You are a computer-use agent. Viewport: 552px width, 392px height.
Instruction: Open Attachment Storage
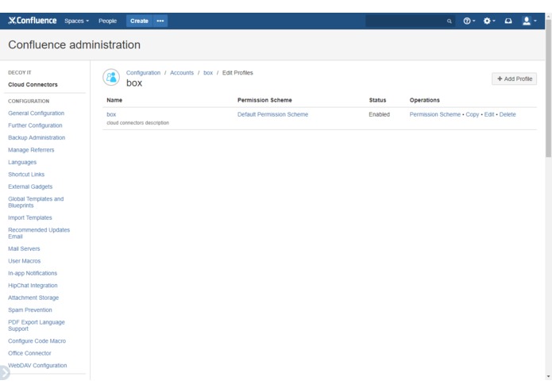click(33, 298)
